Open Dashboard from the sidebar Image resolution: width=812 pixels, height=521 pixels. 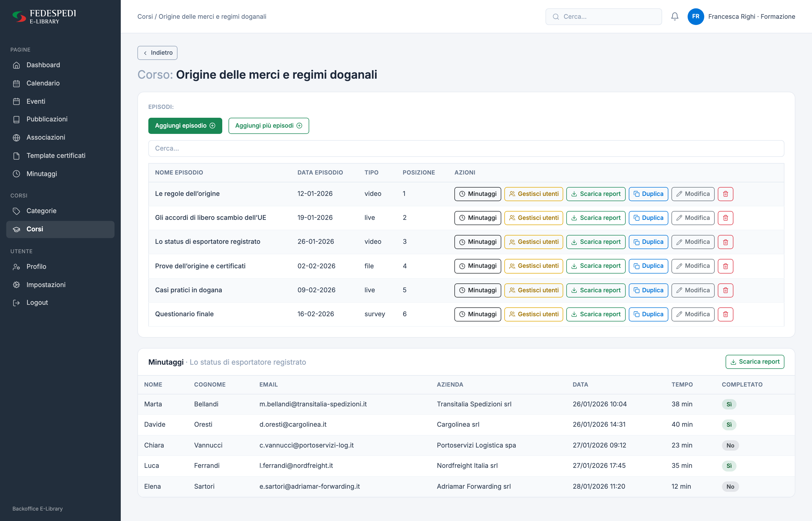[60, 65]
